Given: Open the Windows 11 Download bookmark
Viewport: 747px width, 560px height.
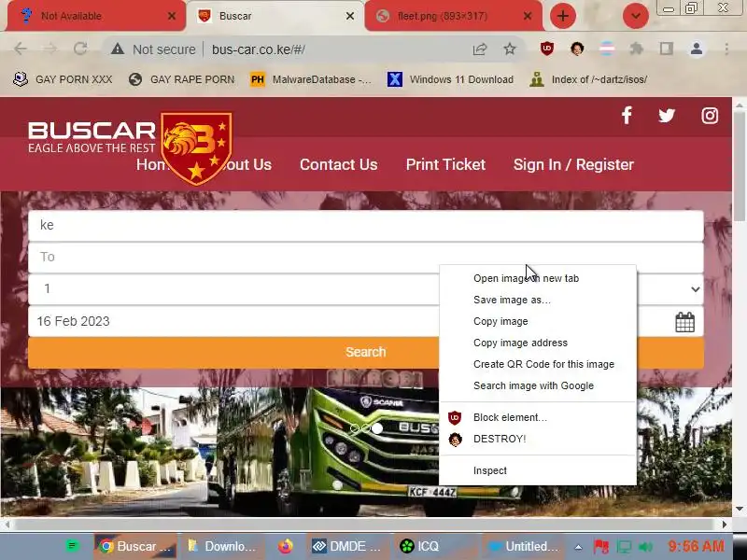Looking at the screenshot, I should coord(450,79).
